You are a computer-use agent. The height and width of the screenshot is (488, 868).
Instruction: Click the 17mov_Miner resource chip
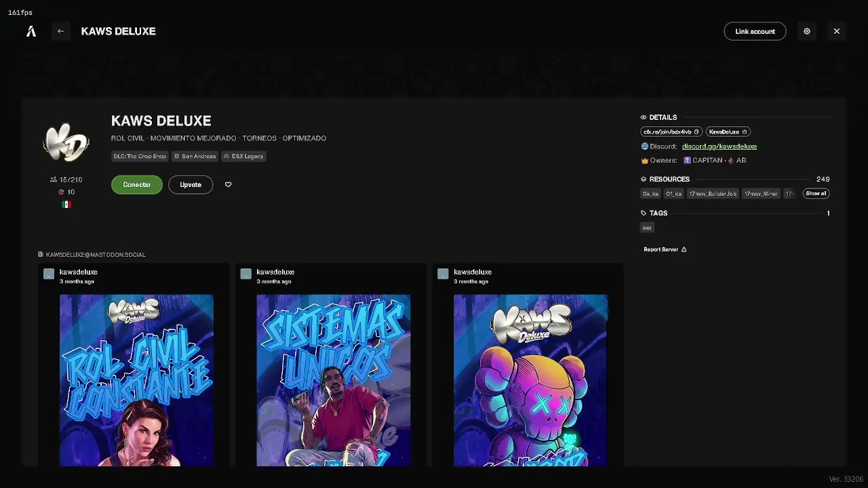click(761, 194)
